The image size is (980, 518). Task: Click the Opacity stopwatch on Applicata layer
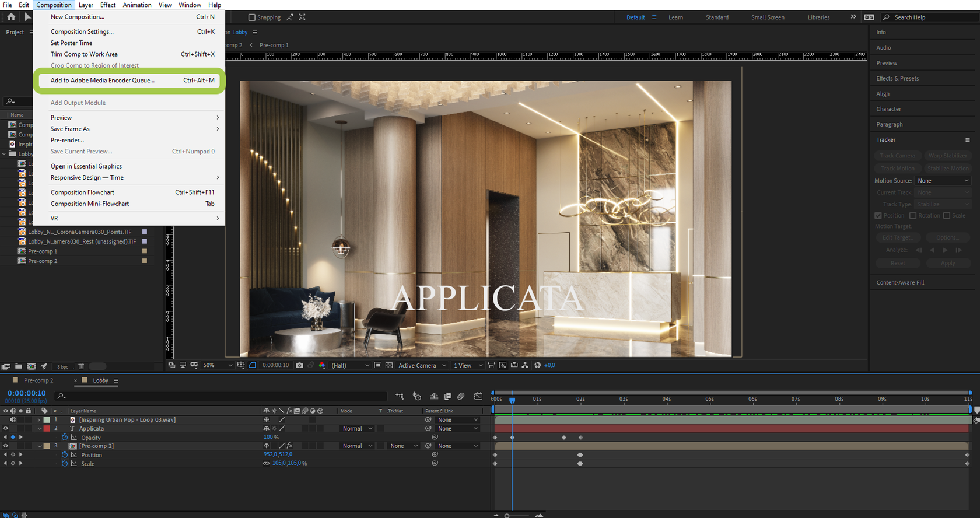65,437
